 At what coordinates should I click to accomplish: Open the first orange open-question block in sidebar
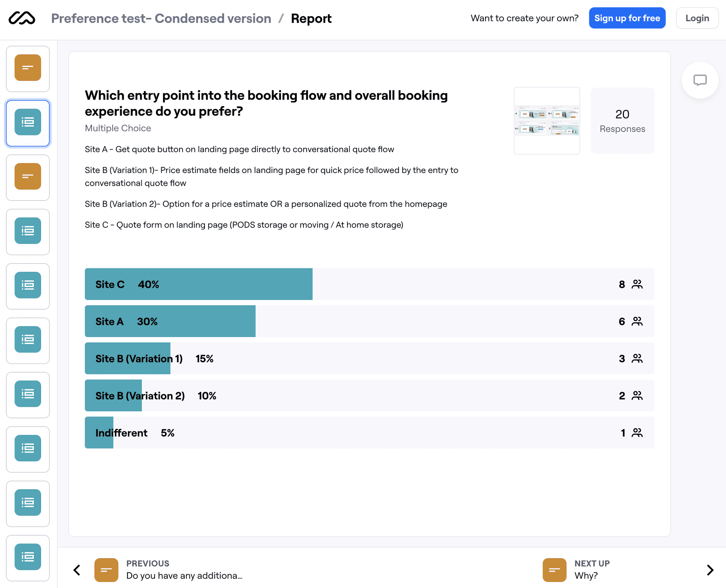tap(28, 68)
